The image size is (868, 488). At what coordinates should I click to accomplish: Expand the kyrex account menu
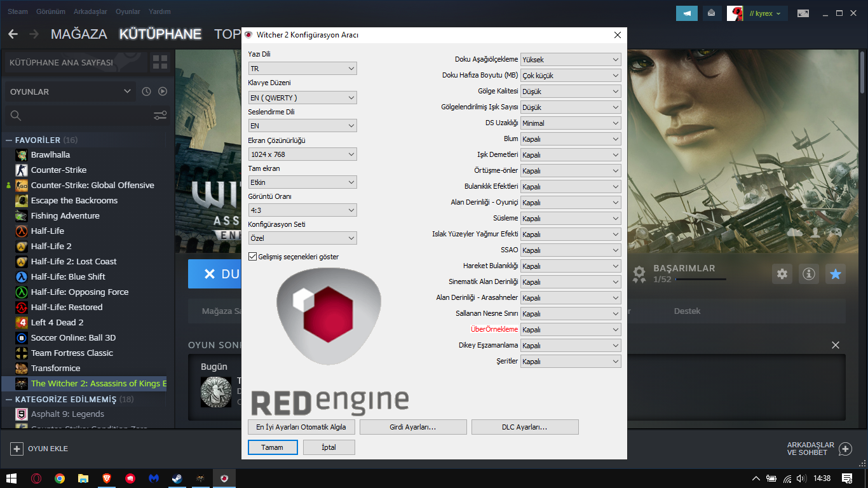point(765,13)
